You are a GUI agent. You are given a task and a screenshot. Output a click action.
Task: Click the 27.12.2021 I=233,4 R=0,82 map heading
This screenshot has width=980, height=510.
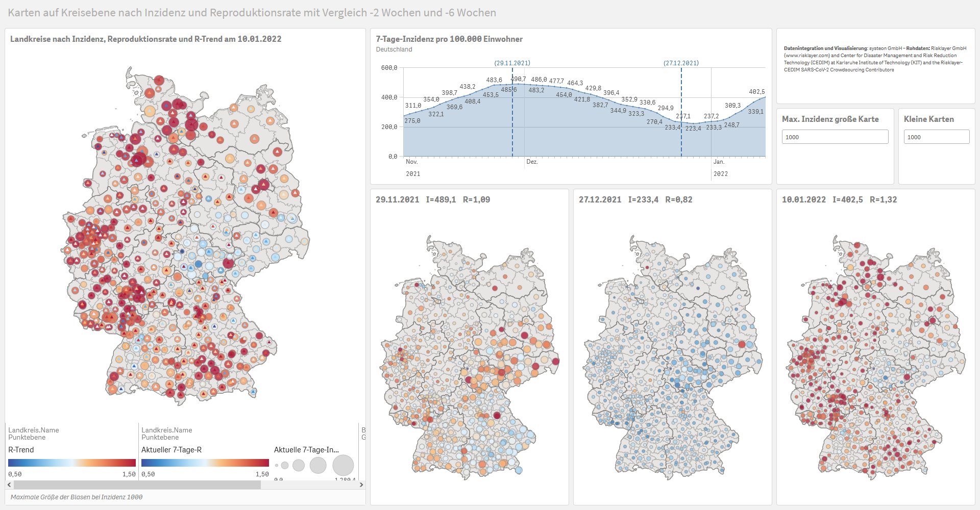(635, 199)
